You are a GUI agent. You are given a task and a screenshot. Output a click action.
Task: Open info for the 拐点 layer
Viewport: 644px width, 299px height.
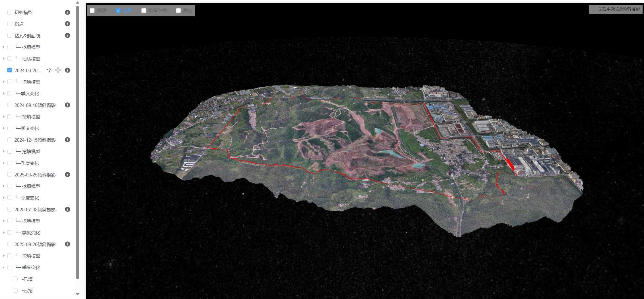pos(67,24)
